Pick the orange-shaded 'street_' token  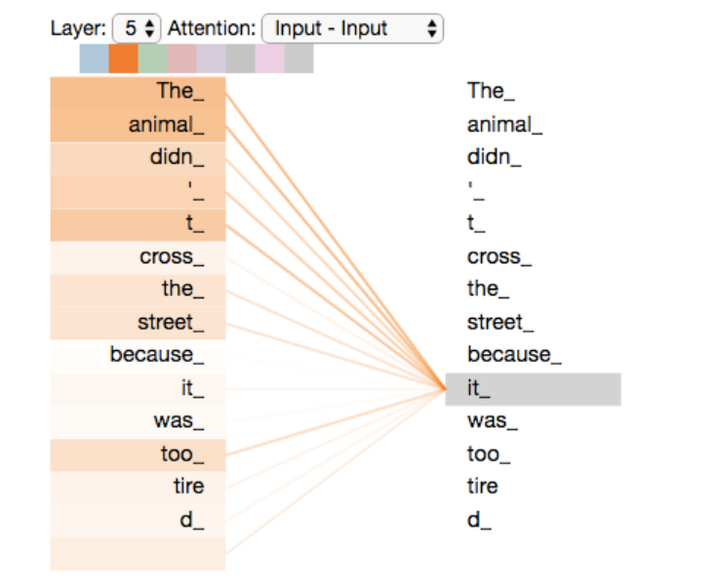[x=139, y=323]
